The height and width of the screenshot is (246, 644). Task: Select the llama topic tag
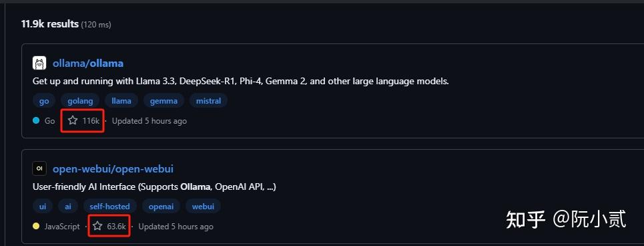click(x=121, y=101)
